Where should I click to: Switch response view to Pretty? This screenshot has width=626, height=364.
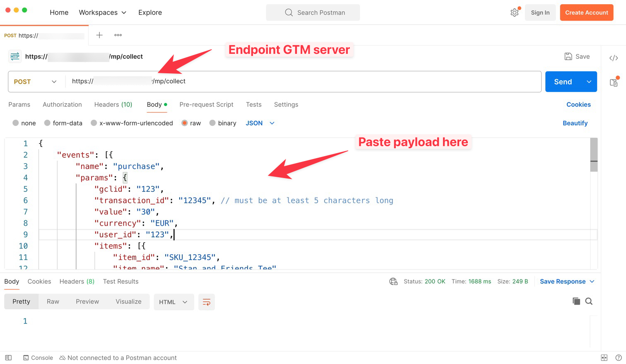pyautogui.click(x=21, y=301)
